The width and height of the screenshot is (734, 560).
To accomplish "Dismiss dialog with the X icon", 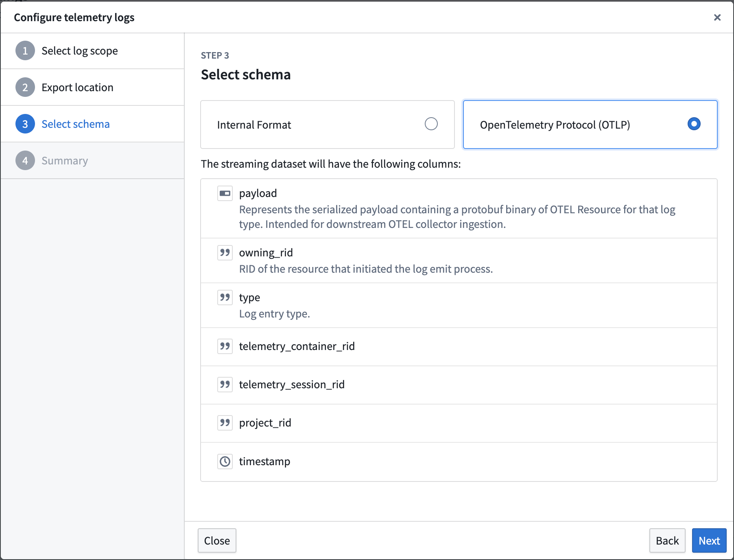I will pos(717,17).
